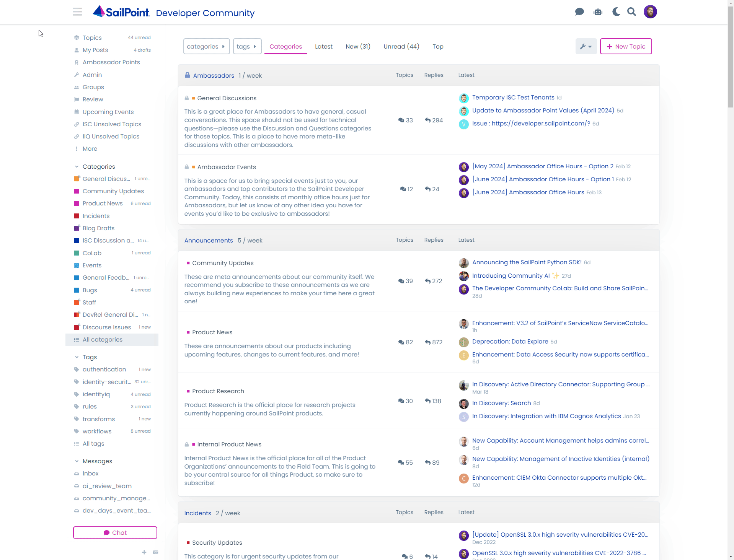The image size is (734, 560).
Task: Open the Announcements category heading
Action: coord(209,240)
